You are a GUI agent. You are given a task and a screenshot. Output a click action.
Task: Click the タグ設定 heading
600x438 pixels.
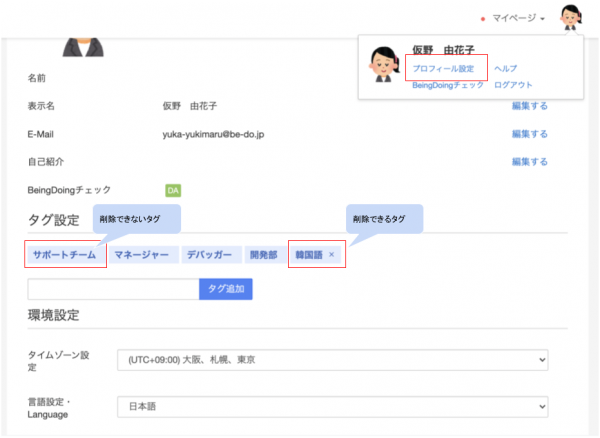point(54,220)
